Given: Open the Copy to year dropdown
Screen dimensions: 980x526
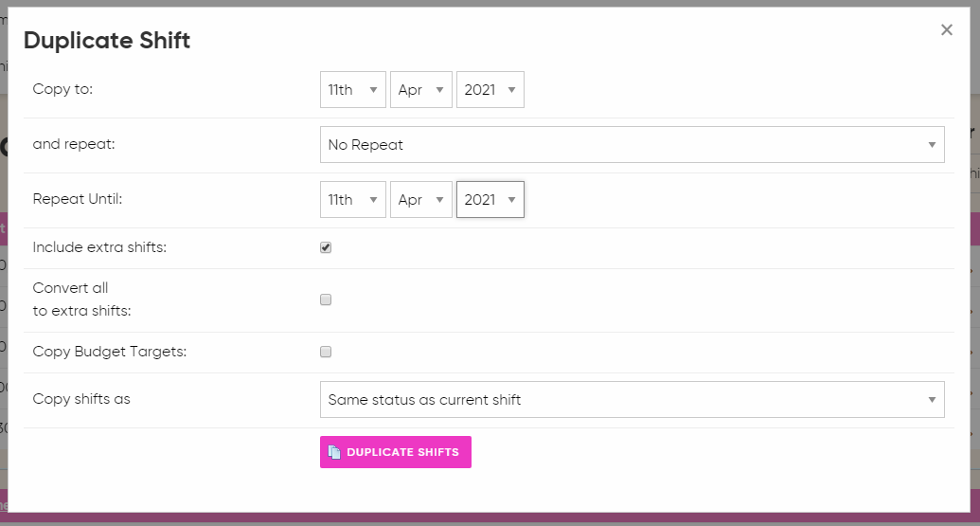Looking at the screenshot, I should [490, 89].
